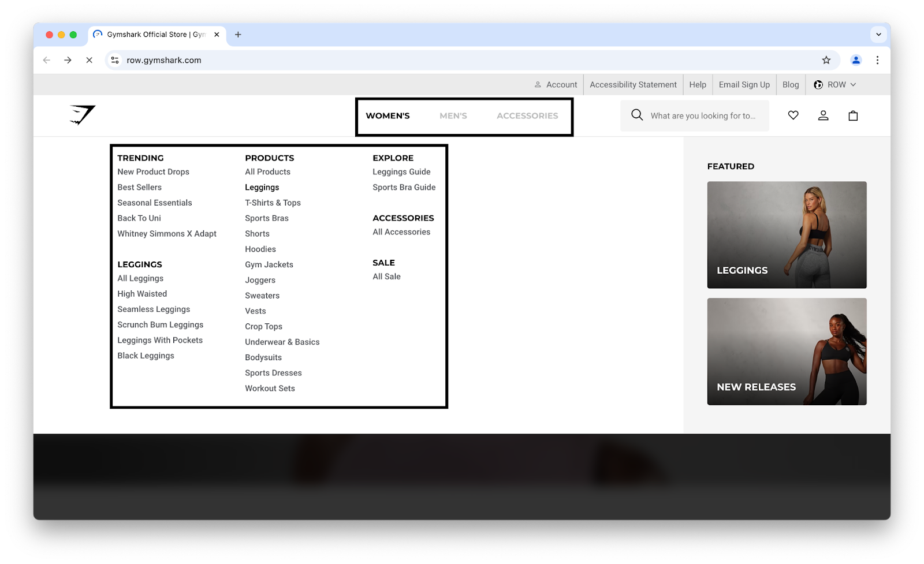The width and height of the screenshot is (924, 564).
Task: Select the WOMEN'S menu tab
Action: click(388, 115)
